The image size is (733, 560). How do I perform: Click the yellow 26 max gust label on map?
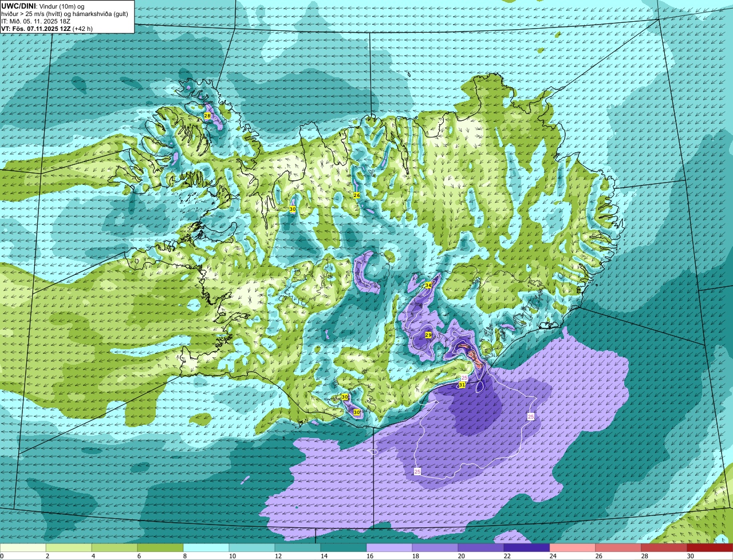click(x=357, y=195)
